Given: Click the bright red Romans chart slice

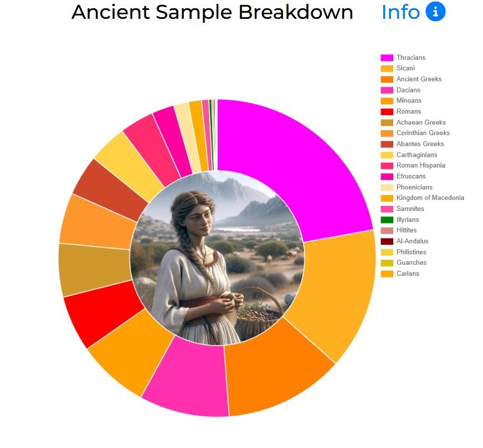Looking at the screenshot, I should (102, 312).
